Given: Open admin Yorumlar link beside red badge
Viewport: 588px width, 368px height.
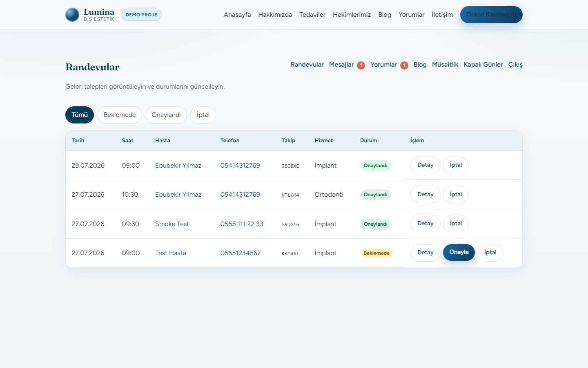Looking at the screenshot, I should [x=383, y=65].
